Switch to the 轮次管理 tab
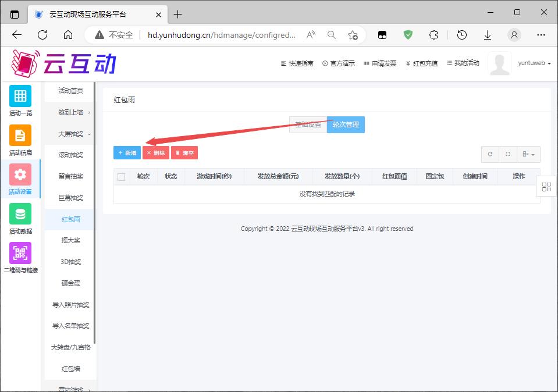 (346, 124)
